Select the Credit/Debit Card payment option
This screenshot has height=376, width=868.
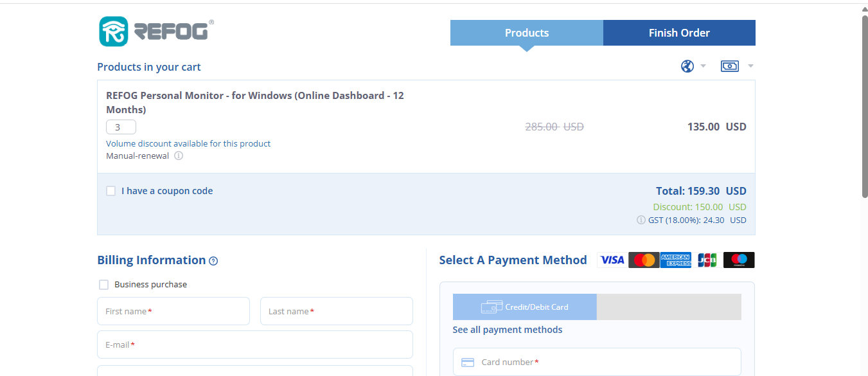525,307
